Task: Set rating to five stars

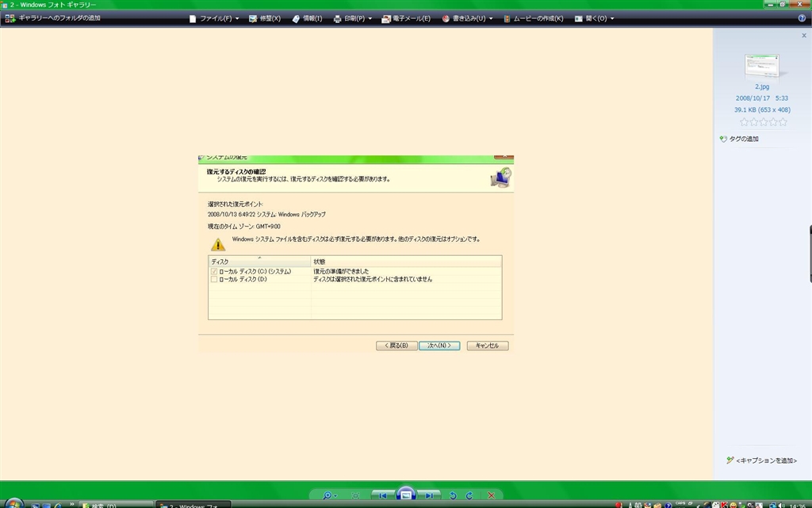Action: [x=783, y=122]
